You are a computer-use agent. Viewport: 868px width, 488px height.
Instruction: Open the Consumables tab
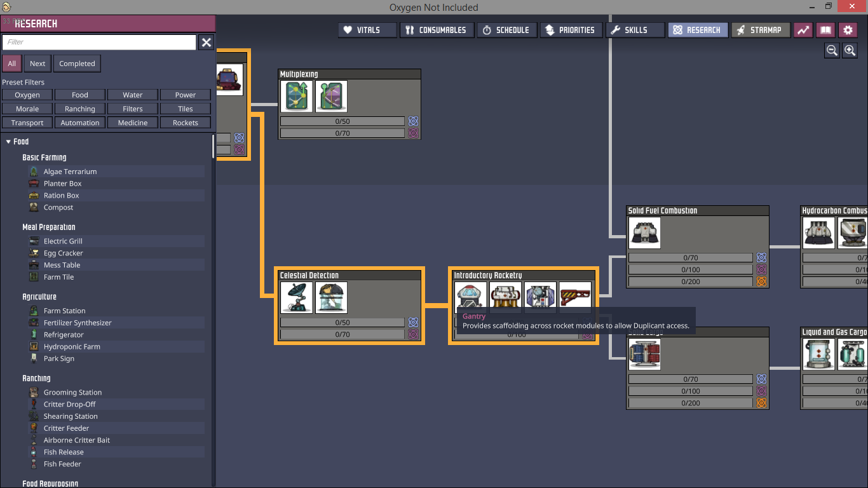[437, 30]
